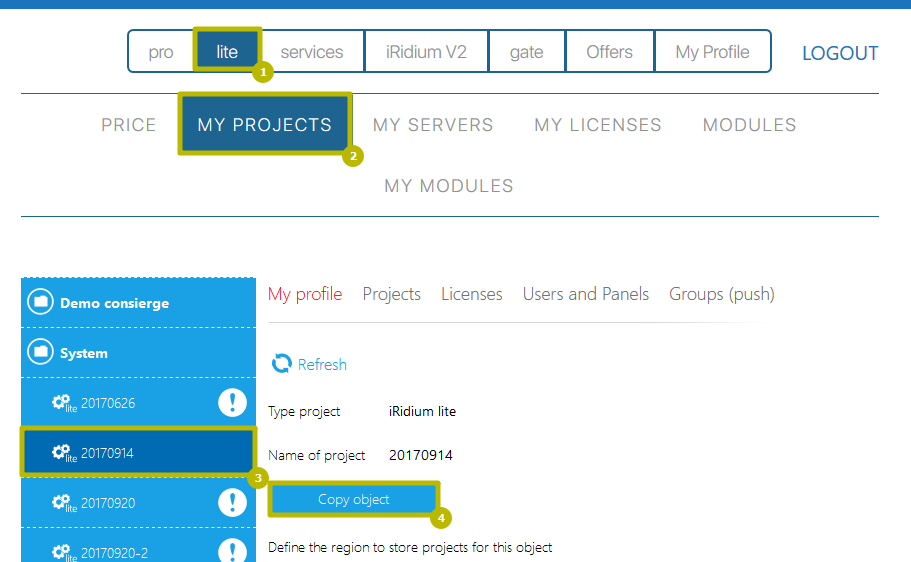This screenshot has width=911, height=562.
Task: Go to My Profile in top bar
Action: (712, 52)
